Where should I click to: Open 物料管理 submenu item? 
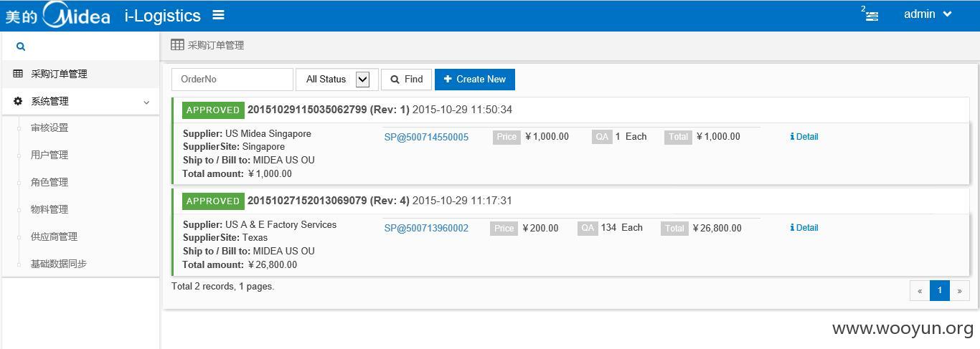(50, 209)
